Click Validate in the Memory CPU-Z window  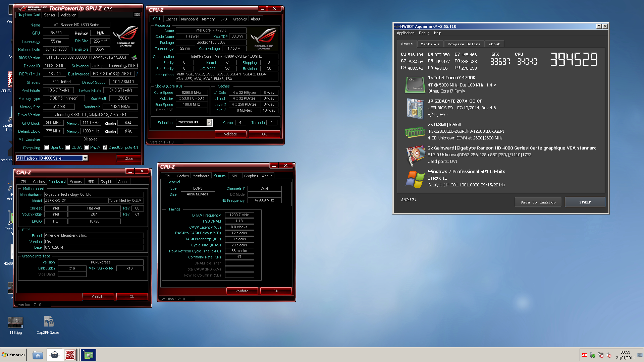(x=242, y=291)
